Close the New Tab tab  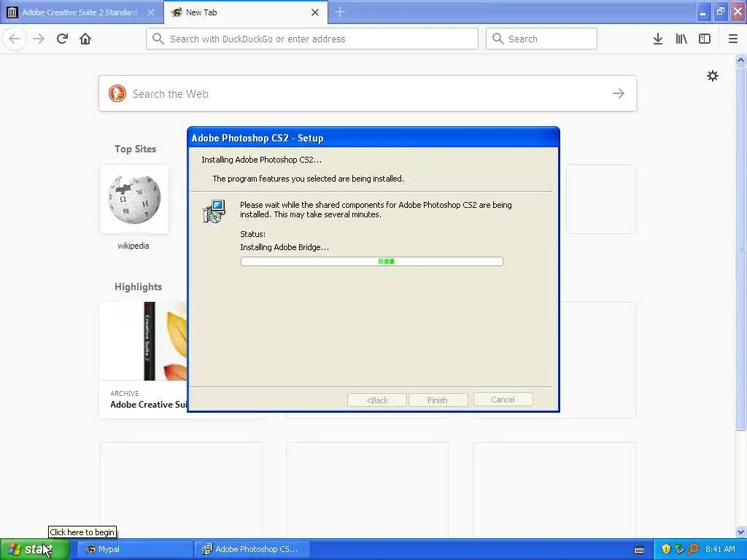tap(315, 12)
